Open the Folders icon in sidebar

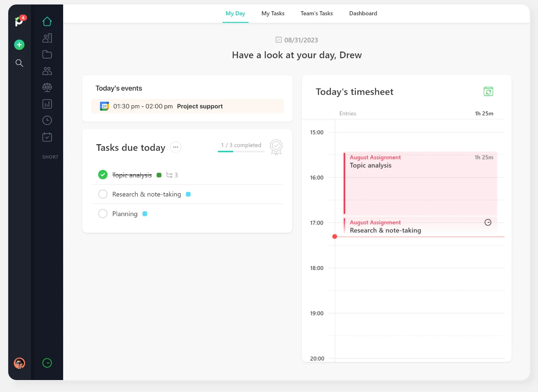tap(47, 55)
